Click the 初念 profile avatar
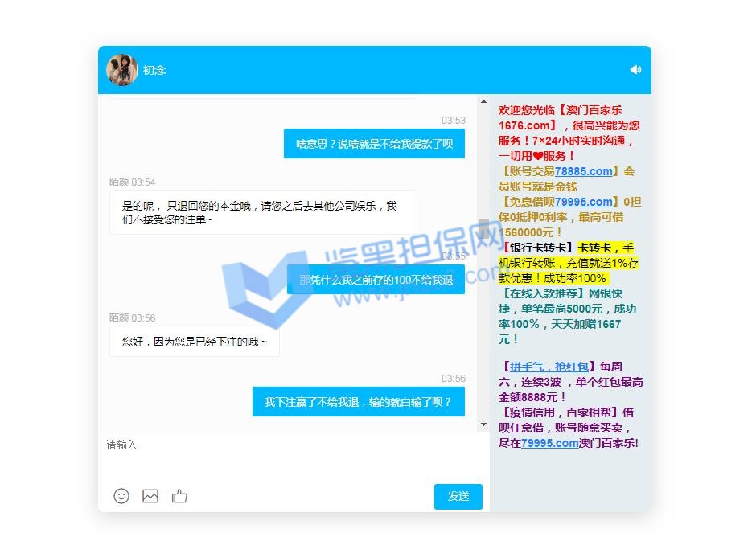Viewport: 756px width, 545px height. point(122,70)
